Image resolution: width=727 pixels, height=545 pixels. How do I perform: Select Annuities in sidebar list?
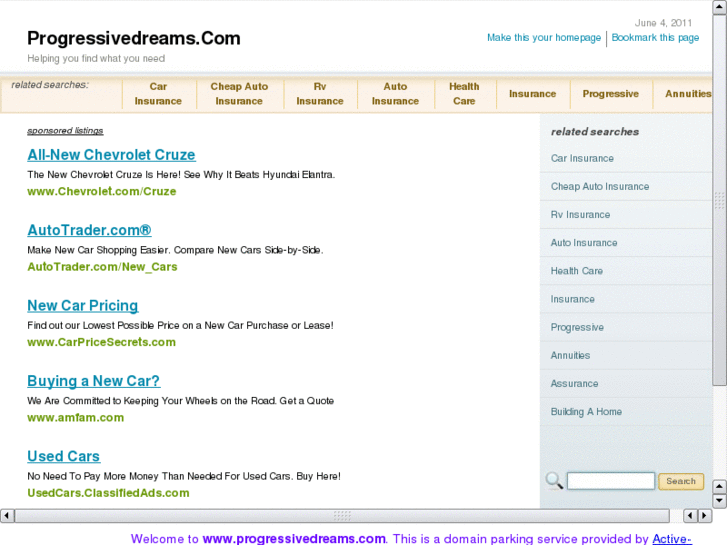tap(570, 355)
